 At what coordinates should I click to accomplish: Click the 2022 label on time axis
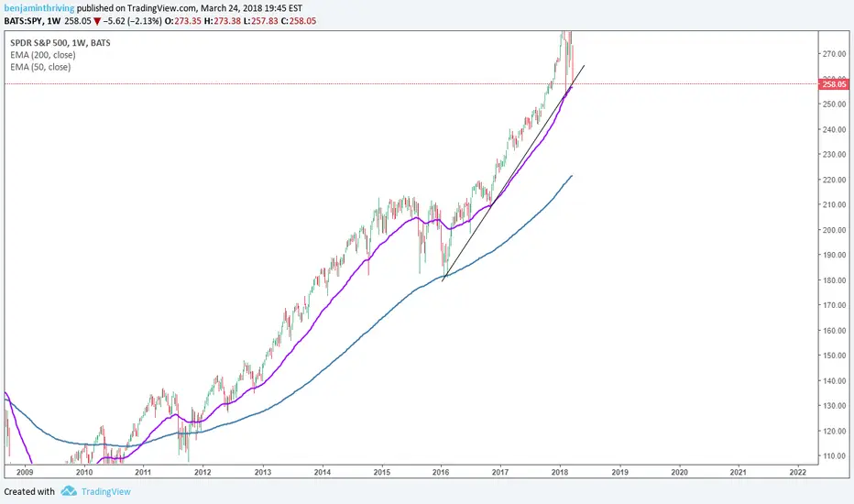click(798, 473)
